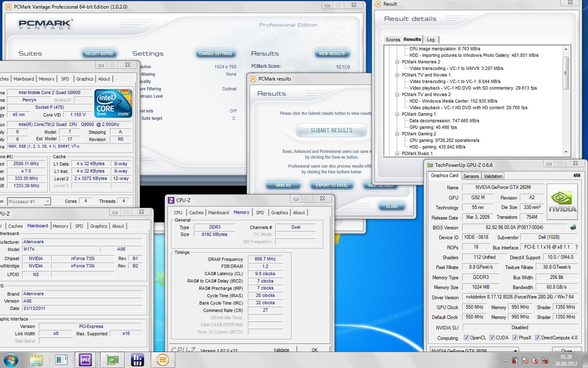Viewport: 588px width, 368px height.
Task: Click the Windows Start orb
Action: click(10, 360)
